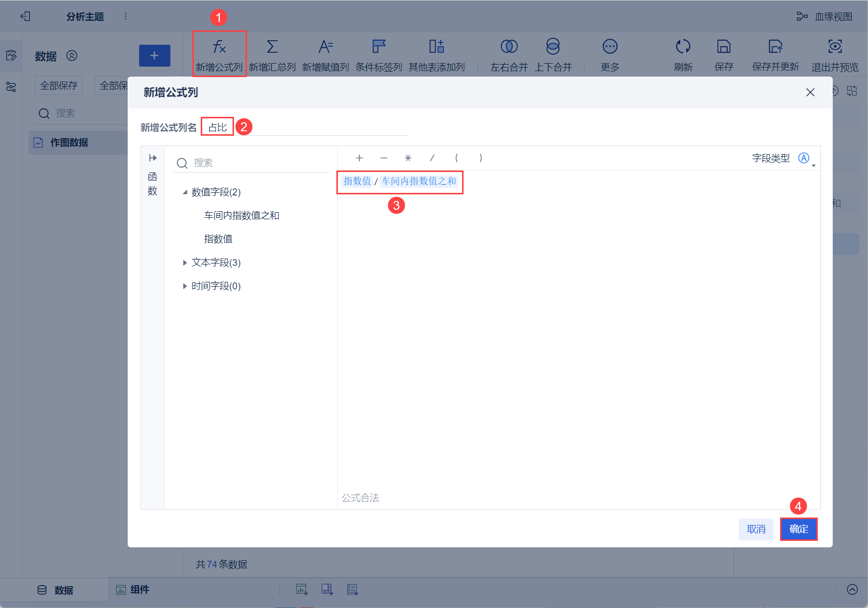868x608 pixels.
Task: Click the left panel 搜索 field
Action: coord(82,113)
